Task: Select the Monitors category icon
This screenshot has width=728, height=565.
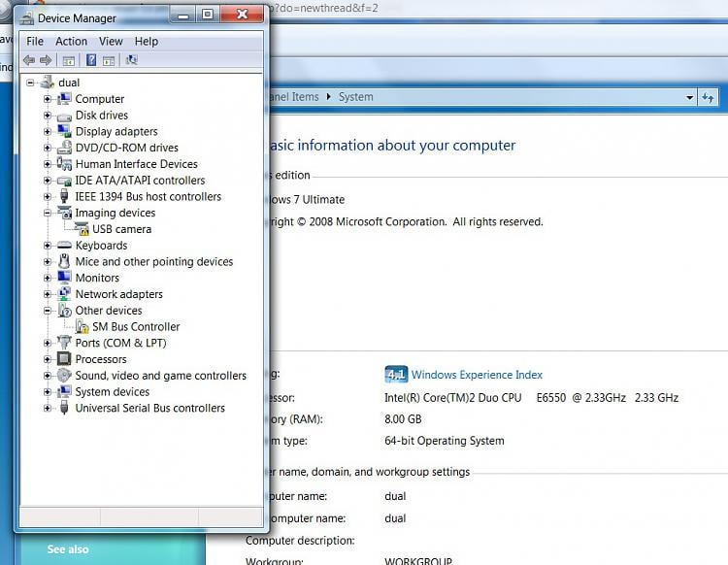Action: tap(64, 278)
